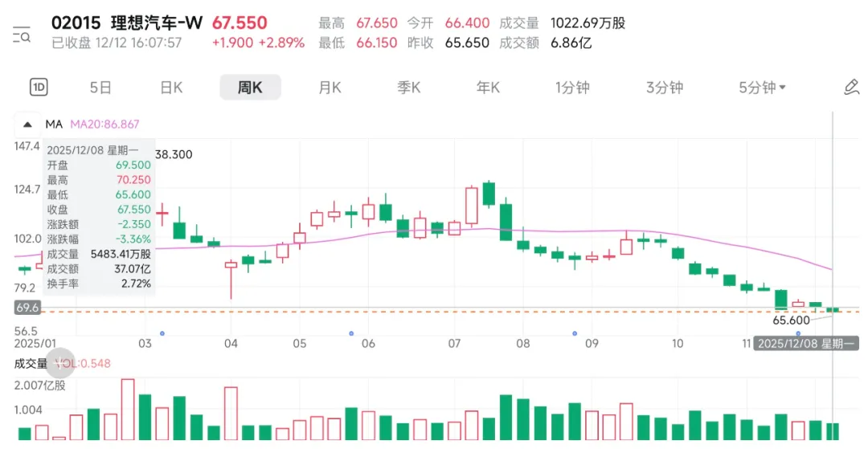Switch to the 5日 chart tab
868x449 pixels.
click(100, 88)
